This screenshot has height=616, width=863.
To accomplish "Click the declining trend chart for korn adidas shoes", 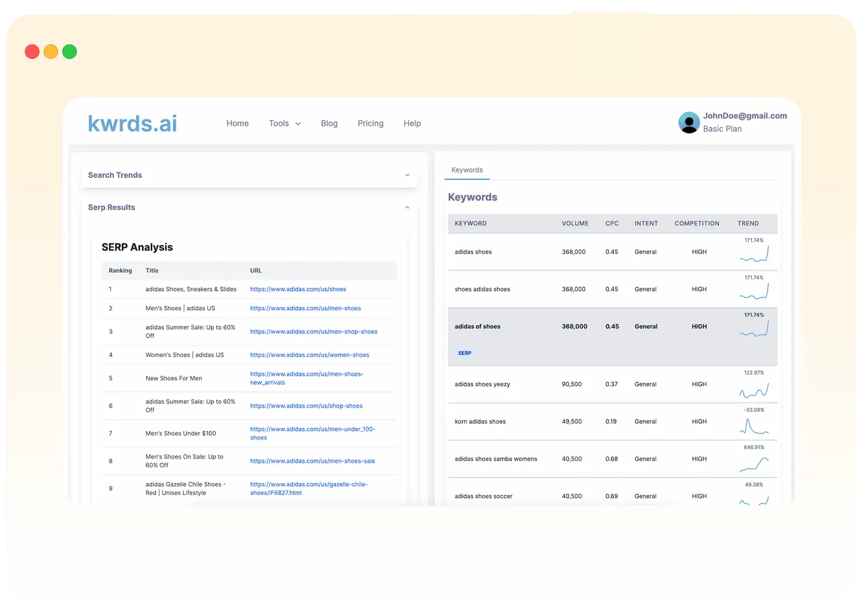I will [x=754, y=426].
